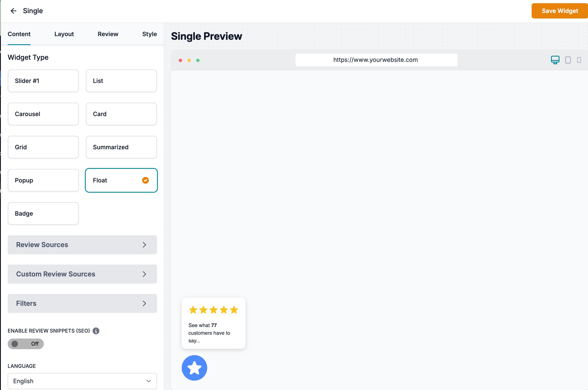Select the Carousel widget type
588x390 pixels.
point(43,114)
